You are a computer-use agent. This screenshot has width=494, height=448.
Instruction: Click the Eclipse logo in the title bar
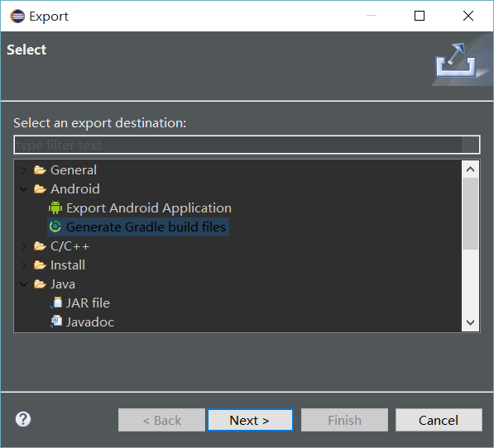click(17, 16)
